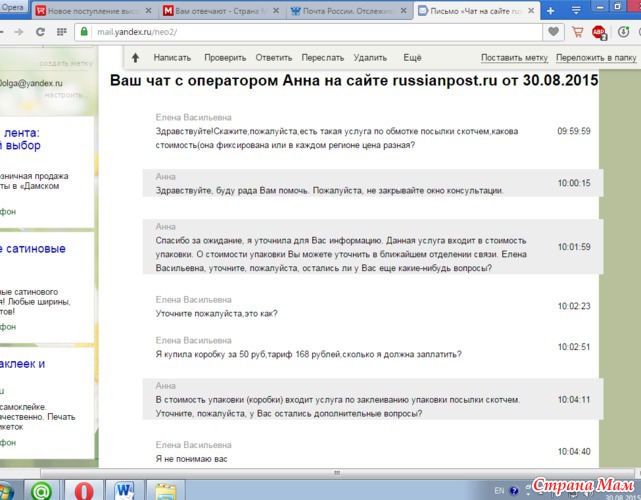
Task: Open the ad link 'лента: выбор'
Action: [x=22, y=139]
